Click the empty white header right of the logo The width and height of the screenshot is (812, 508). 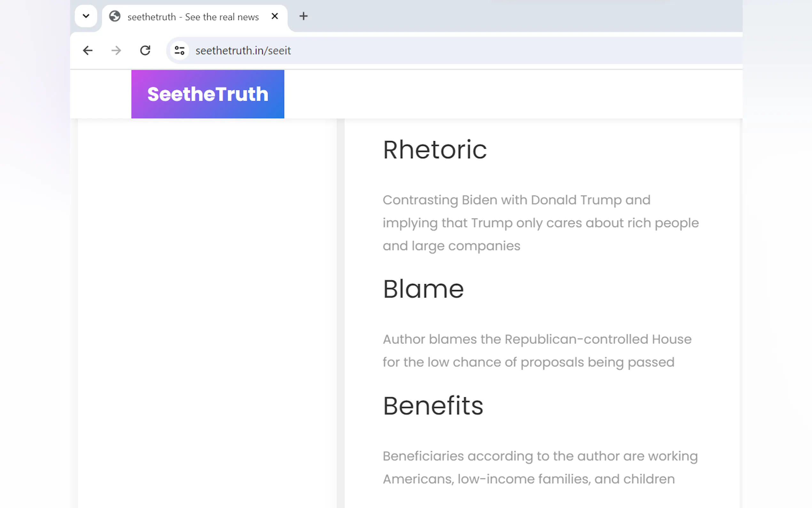504,94
